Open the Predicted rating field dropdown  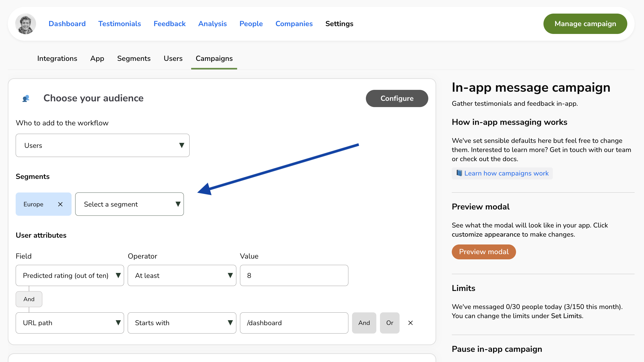[x=70, y=276]
